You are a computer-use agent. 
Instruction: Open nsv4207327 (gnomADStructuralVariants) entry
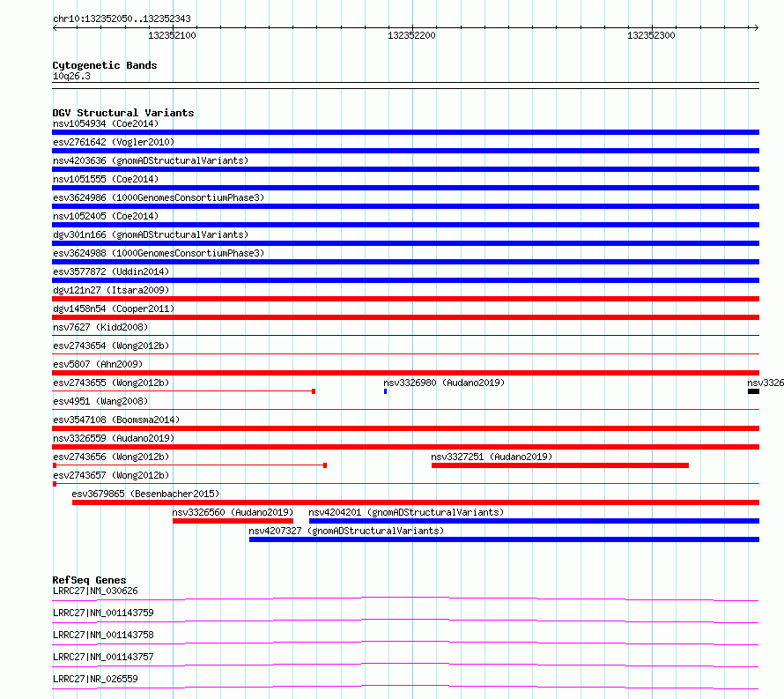pos(346,531)
